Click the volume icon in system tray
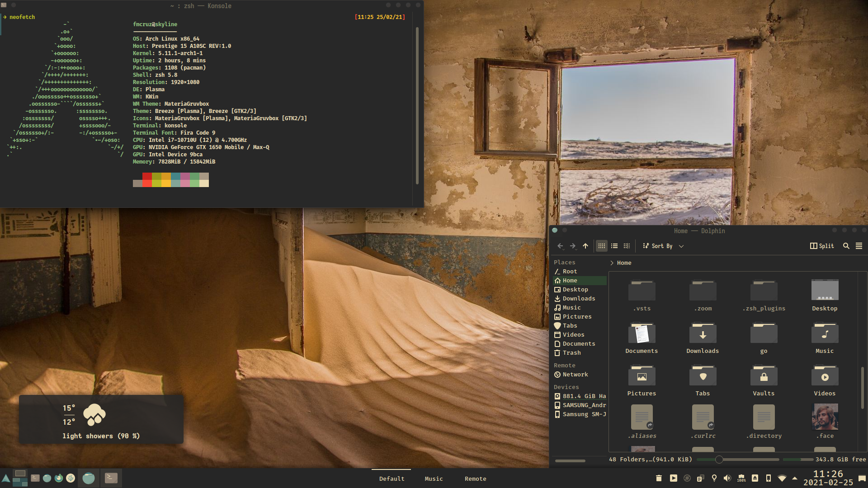Viewport: 868px width, 488px height. click(x=727, y=478)
